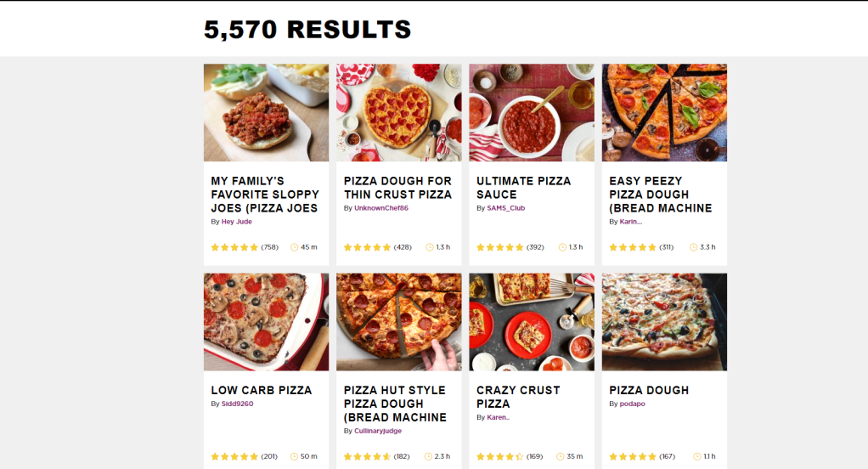The image size is (868, 469).
Task: Click star rating on podapo's Pizza Dough card
Action: [x=633, y=456]
